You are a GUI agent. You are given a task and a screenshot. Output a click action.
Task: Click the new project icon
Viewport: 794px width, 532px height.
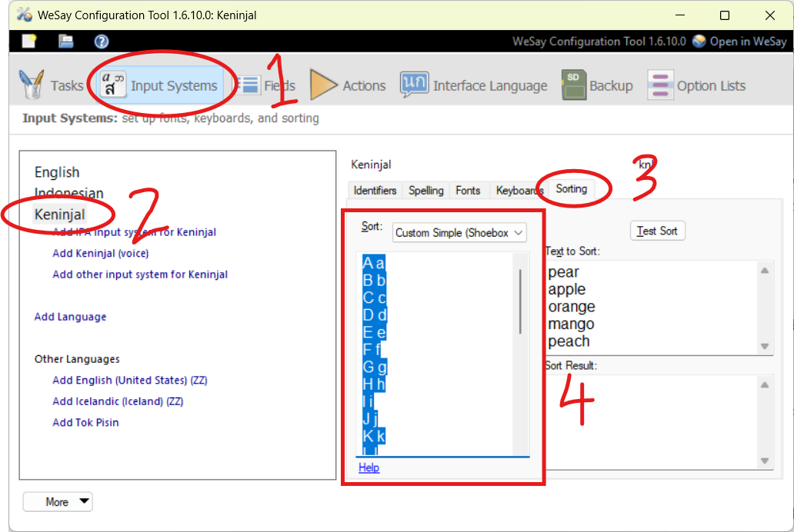29,42
